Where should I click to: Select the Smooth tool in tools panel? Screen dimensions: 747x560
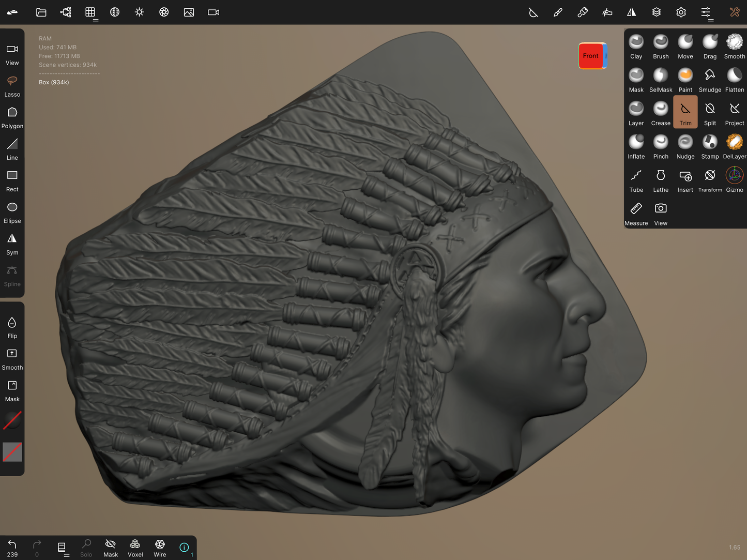tap(735, 47)
